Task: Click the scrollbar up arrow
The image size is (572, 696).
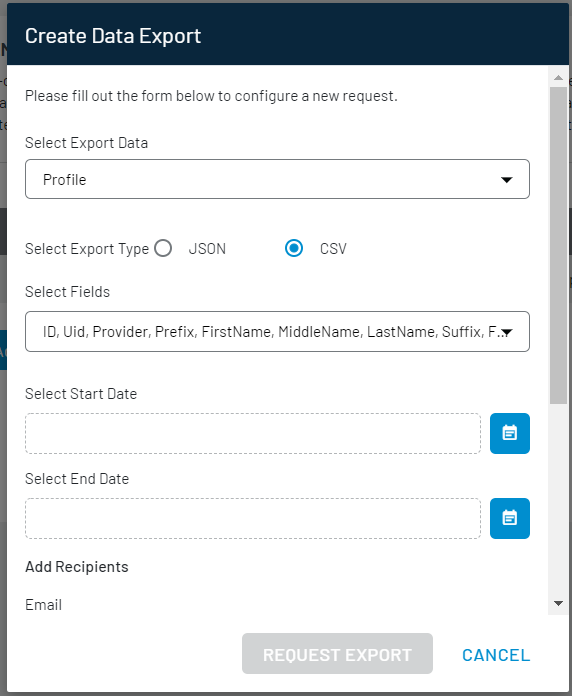Action: [558, 78]
